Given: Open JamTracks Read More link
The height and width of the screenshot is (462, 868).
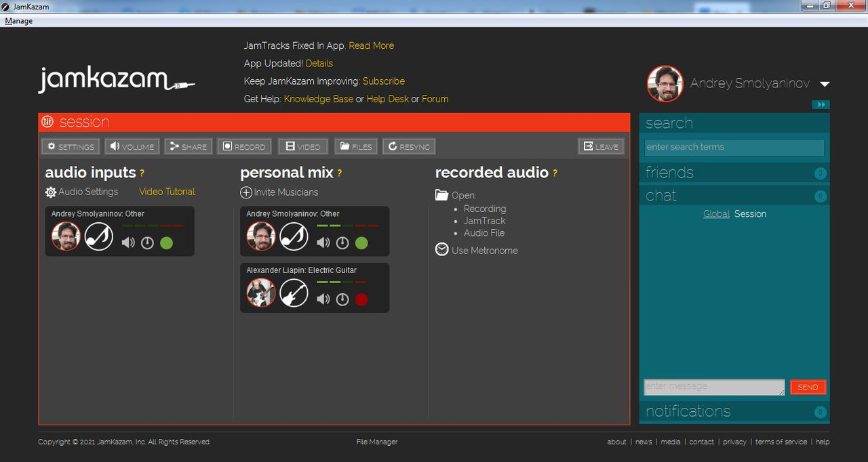Looking at the screenshot, I should [x=371, y=45].
